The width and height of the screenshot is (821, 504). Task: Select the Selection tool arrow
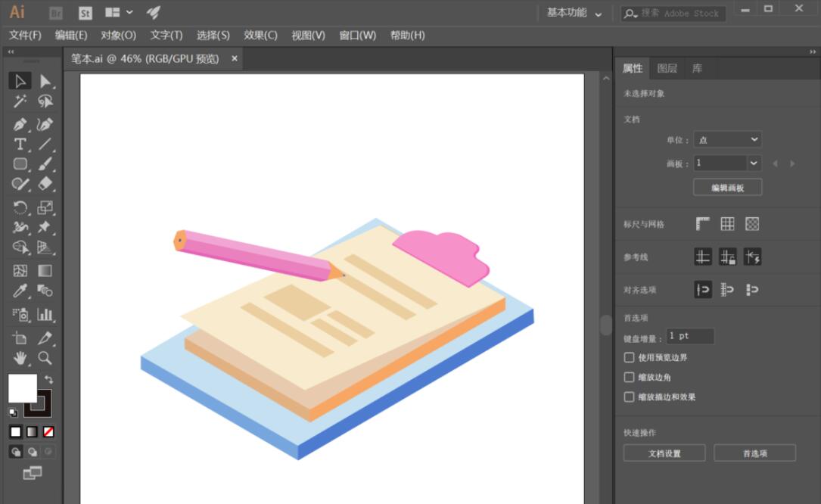(x=20, y=81)
